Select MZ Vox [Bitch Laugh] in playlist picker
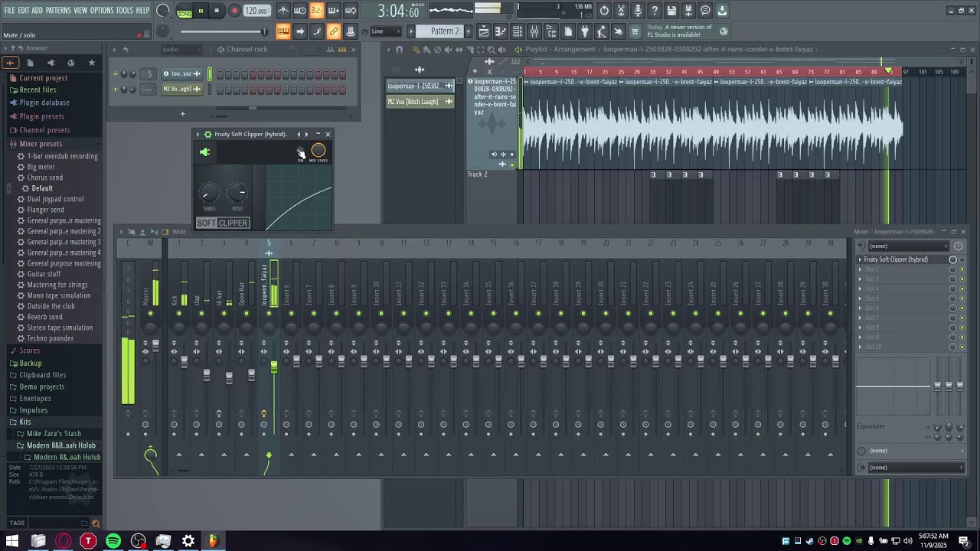The width and height of the screenshot is (980, 551). coord(419,102)
